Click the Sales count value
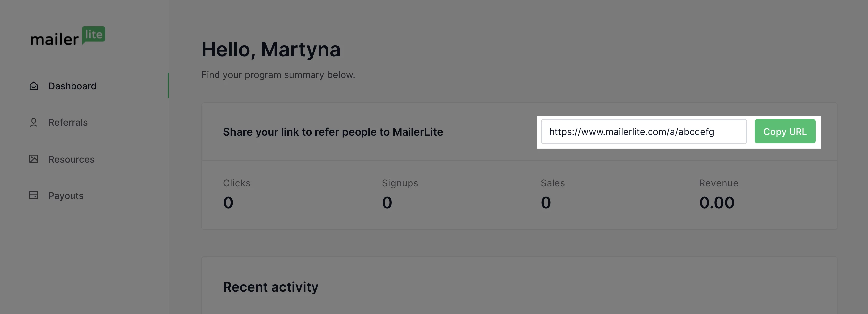The image size is (868, 314). point(546,203)
